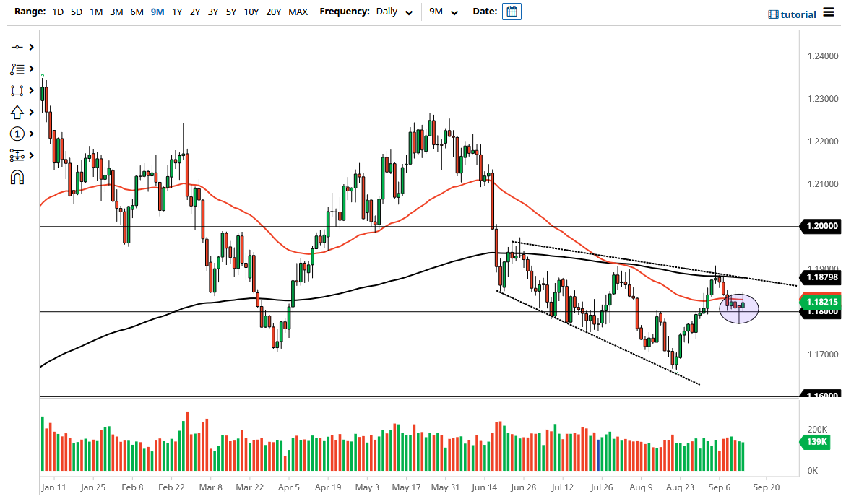Image resolution: width=846 pixels, height=504 pixels.
Task: Select the line drawing tool icon
Action: click(x=17, y=48)
